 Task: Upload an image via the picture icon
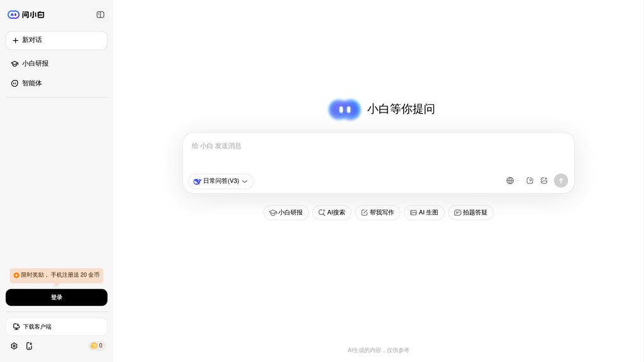click(545, 180)
